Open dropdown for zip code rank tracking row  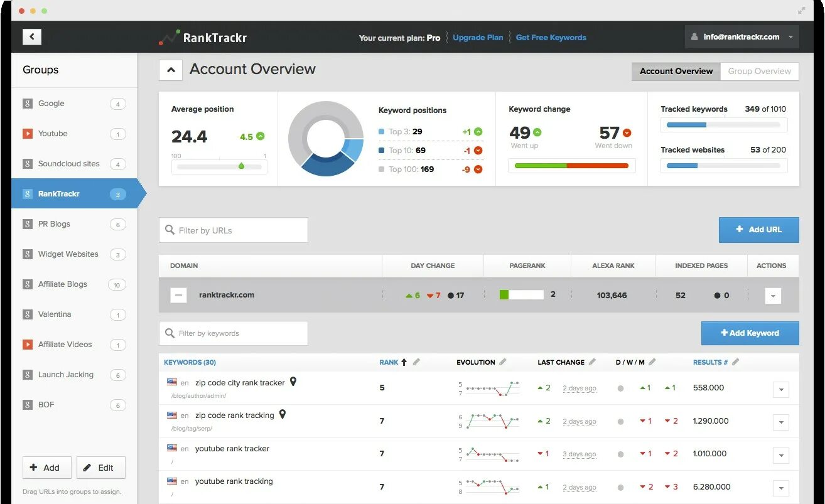click(x=780, y=422)
